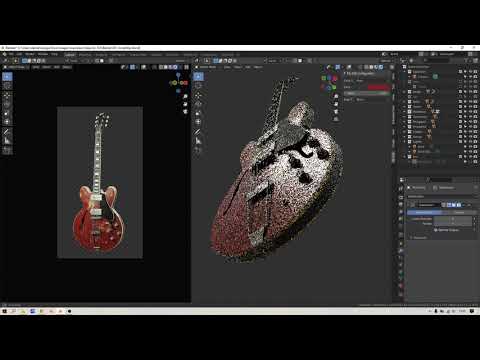This screenshot has height=360, width=480.
Task: Select the Add Cube tool in left viewport
Action: tap(7, 151)
